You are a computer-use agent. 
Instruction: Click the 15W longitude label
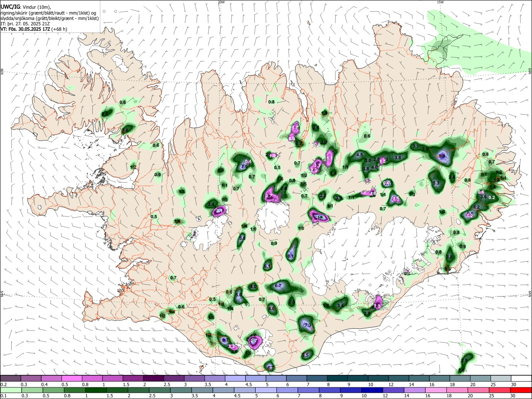click(x=440, y=2)
